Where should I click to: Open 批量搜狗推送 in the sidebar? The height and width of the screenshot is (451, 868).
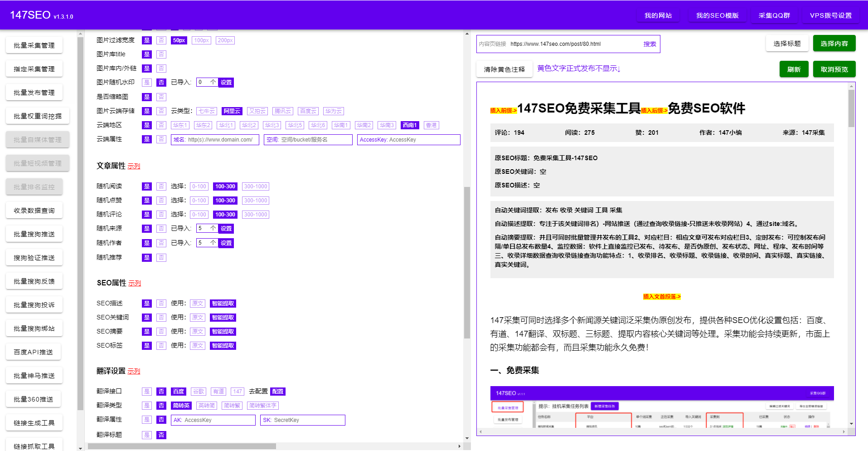point(34,234)
